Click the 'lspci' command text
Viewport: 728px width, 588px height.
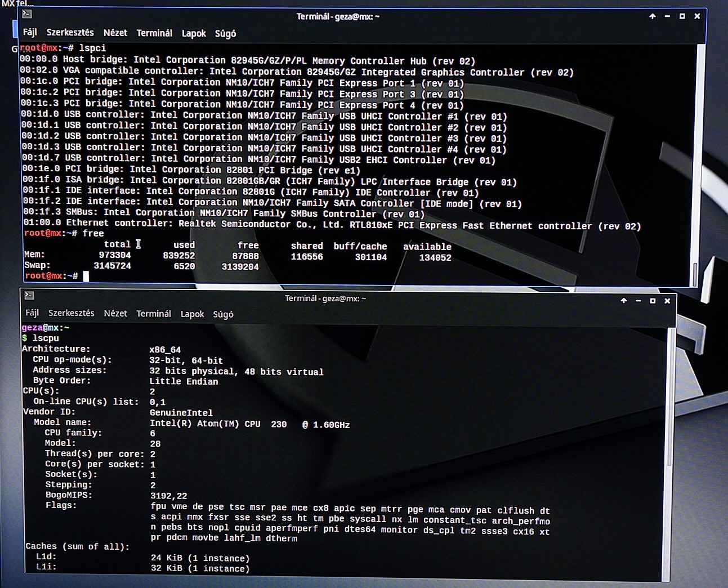pyautogui.click(x=92, y=48)
